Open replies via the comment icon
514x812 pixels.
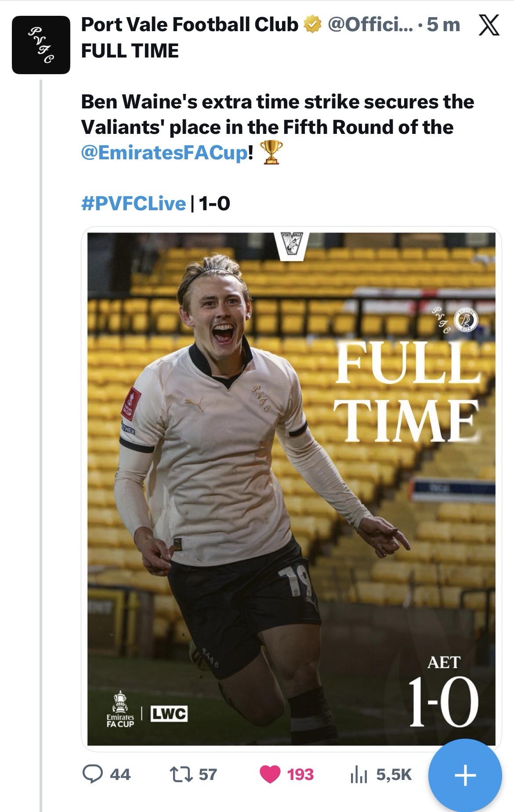tap(92, 774)
